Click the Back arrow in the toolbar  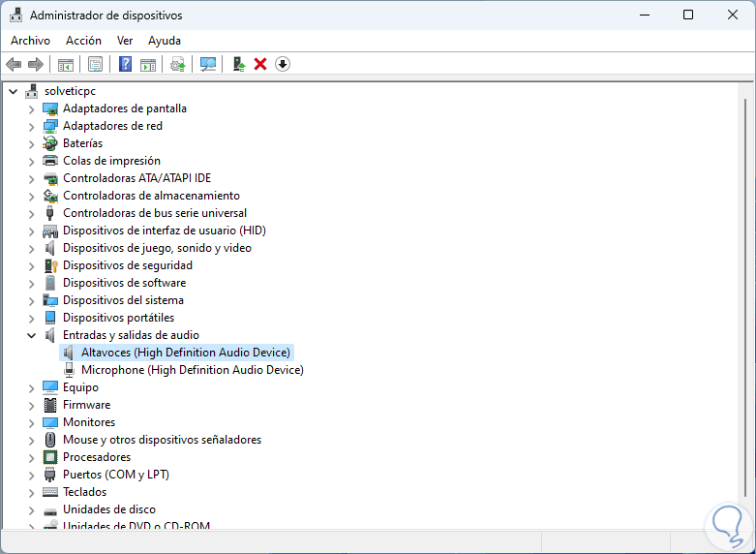[14, 64]
